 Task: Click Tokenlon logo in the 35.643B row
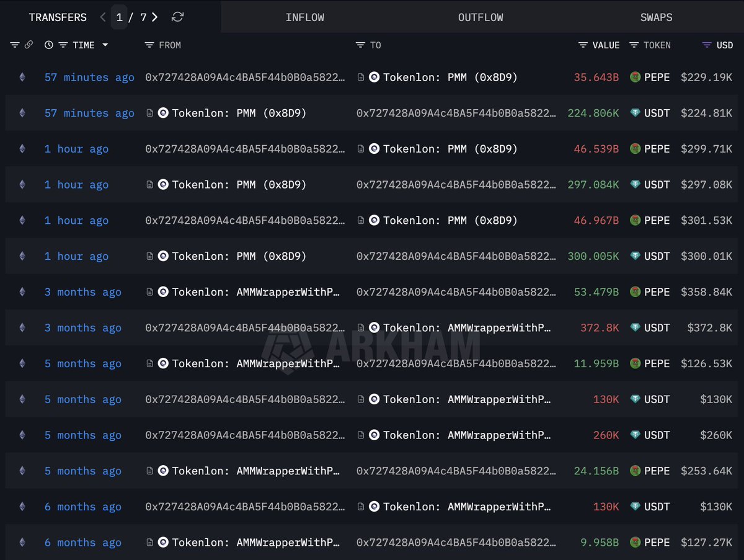point(374,78)
